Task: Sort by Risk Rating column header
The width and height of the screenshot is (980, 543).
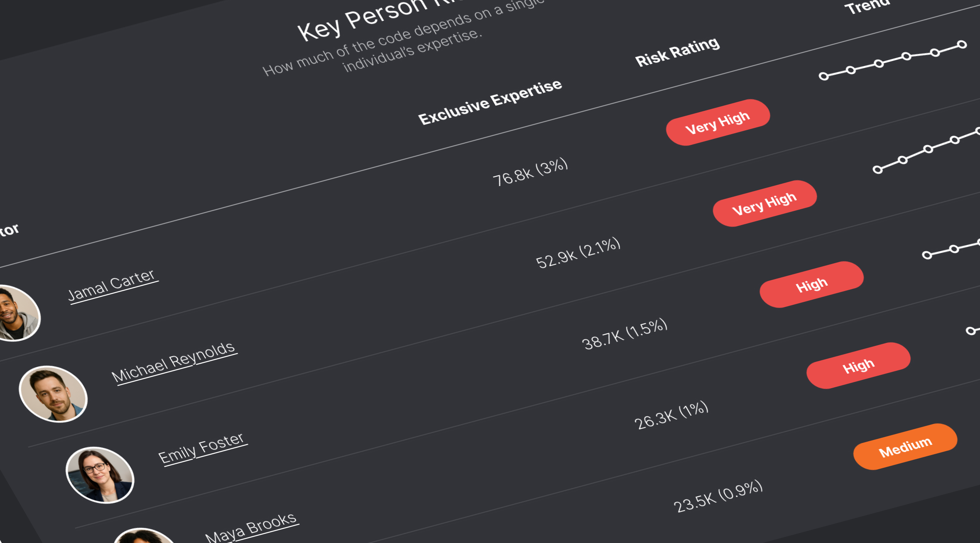Action: tap(677, 51)
